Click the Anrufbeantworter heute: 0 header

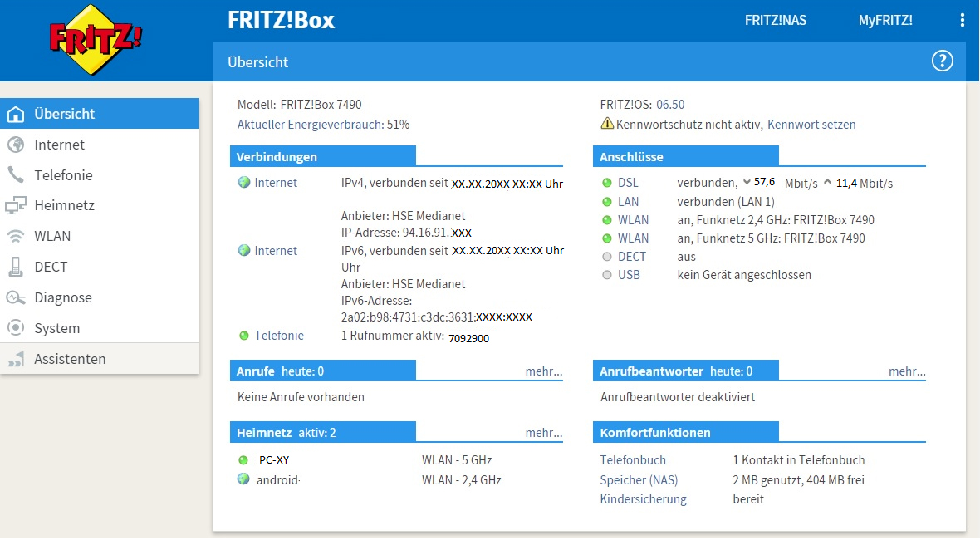(x=686, y=371)
